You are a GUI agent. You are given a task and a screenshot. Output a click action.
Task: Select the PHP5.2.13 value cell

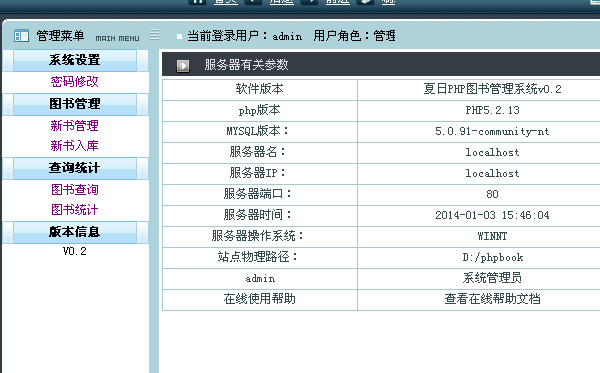479,111
